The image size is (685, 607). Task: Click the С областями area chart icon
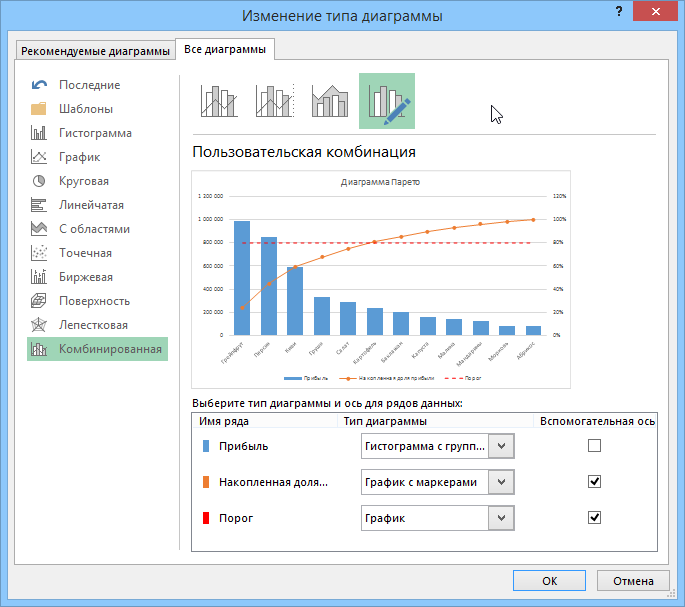tap(39, 229)
